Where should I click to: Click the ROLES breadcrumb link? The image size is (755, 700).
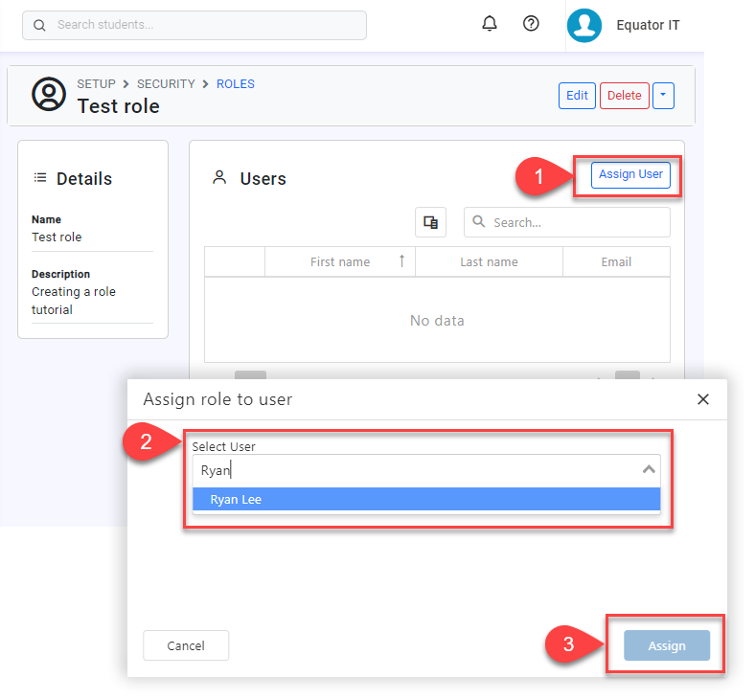236,84
